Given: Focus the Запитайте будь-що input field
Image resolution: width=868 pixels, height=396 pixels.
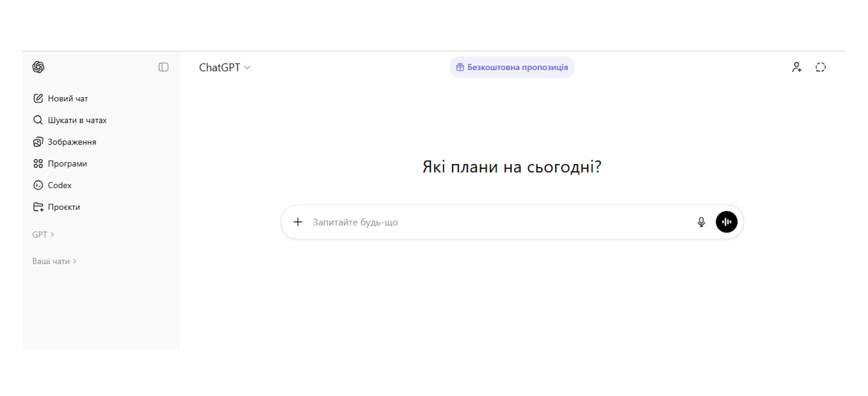Looking at the screenshot, I should coord(497,222).
